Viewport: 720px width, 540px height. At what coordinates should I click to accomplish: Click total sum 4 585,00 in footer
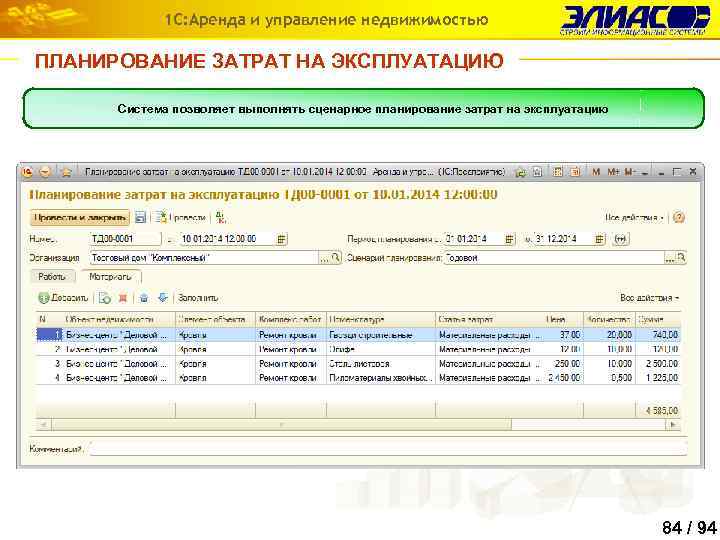pyautogui.click(x=662, y=411)
